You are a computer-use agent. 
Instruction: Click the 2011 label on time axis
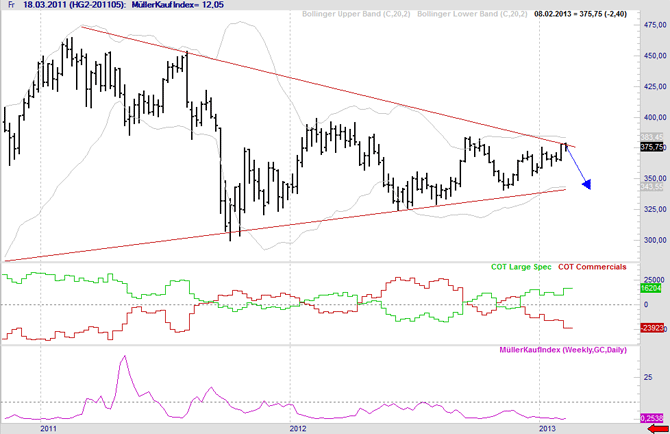click(x=48, y=428)
